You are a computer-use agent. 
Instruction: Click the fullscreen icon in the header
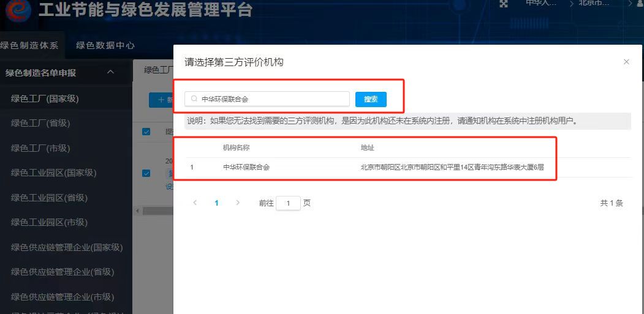click(504, 4)
